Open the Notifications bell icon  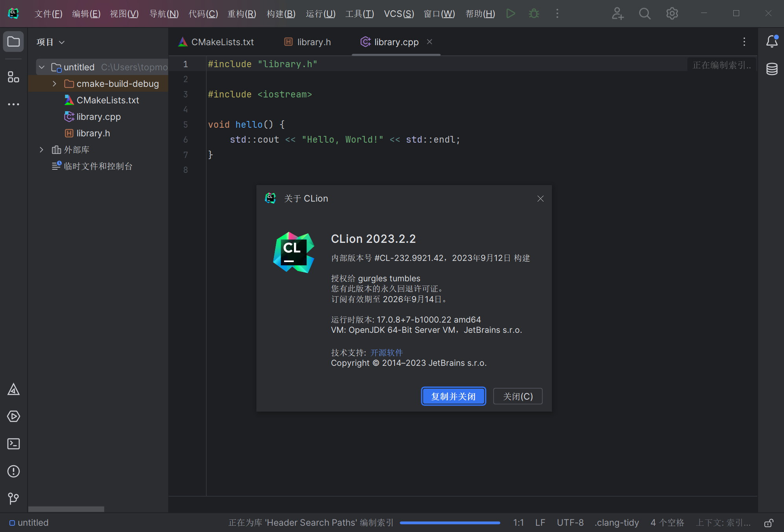[772, 41]
